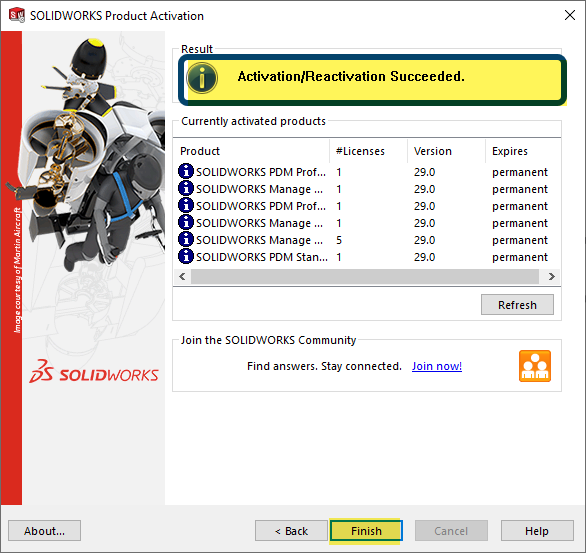The image size is (586, 553).
Task: Click right arrow of horizontal scrollbar
Action: [x=552, y=276]
